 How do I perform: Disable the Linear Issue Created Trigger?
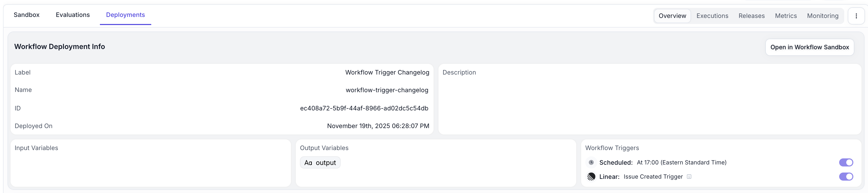pos(846,176)
